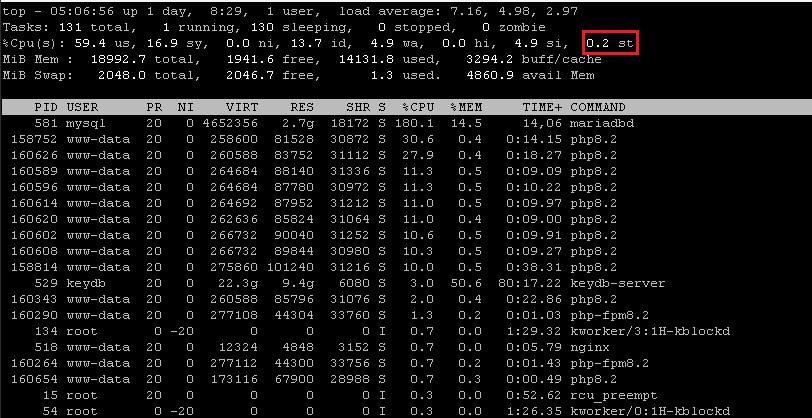Click the TIME+ column header

click(x=542, y=107)
